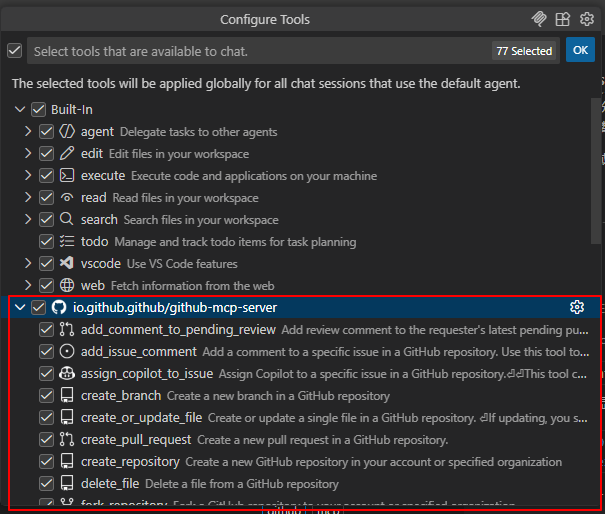Click the execute terminal icon
Viewport: 605px width, 514px height.
[67, 176]
